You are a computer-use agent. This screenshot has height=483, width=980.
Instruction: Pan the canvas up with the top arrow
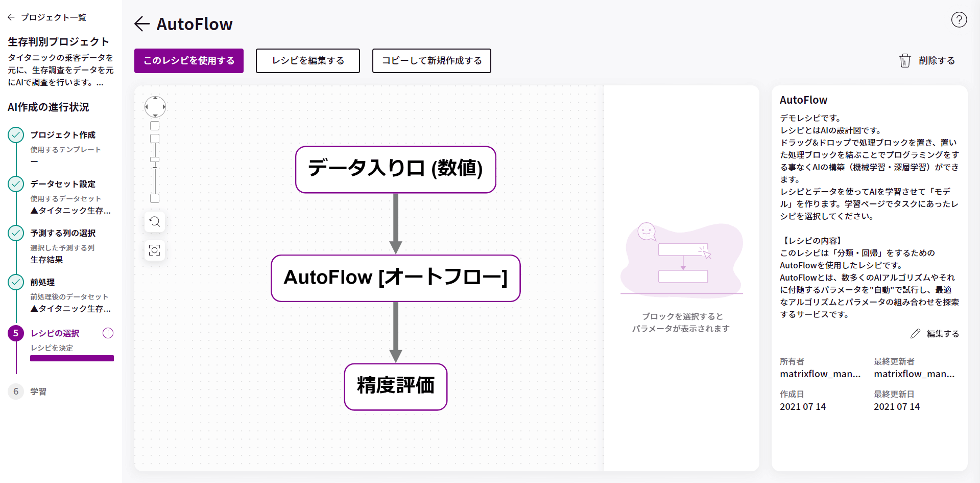pos(155,98)
